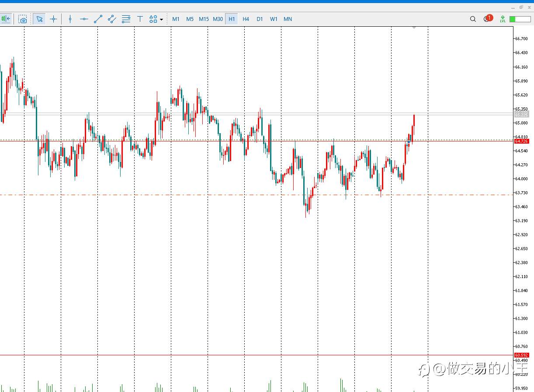Image resolution: width=534 pixels, height=392 pixels.
Task: Open the shapes objects tool
Action: point(153,19)
